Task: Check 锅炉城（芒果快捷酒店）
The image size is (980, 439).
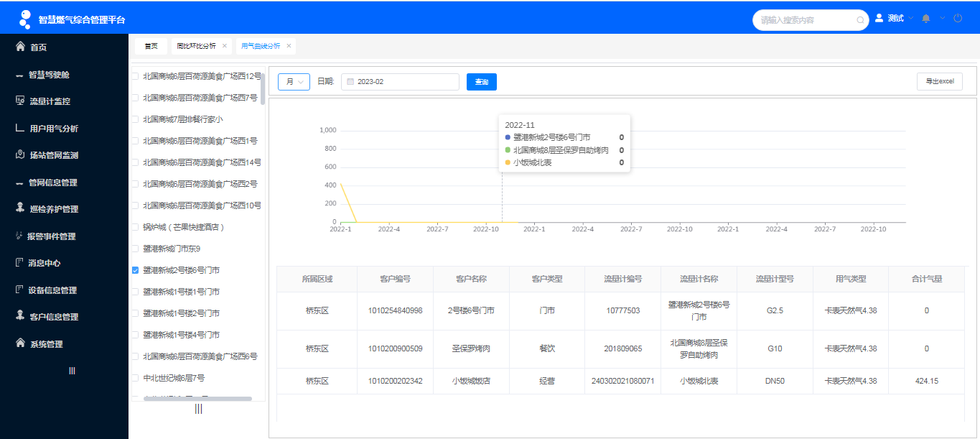Action: (x=135, y=227)
